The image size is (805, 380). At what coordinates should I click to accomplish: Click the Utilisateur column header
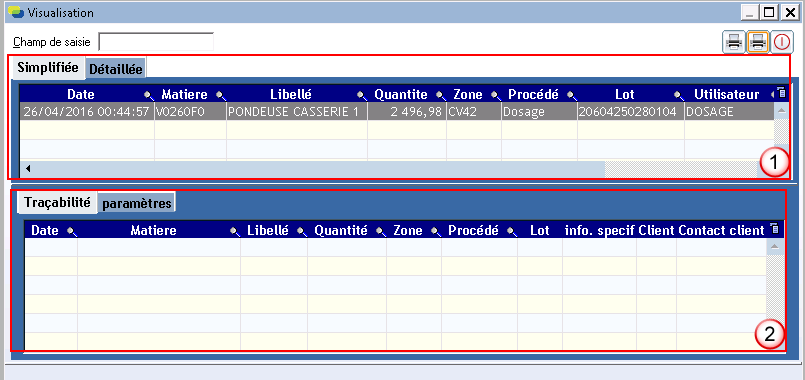pos(726,94)
